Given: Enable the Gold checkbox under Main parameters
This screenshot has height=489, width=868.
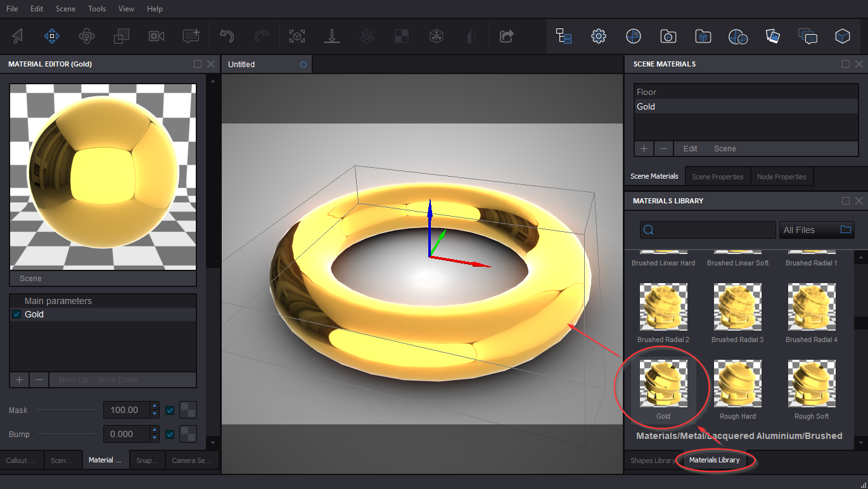Looking at the screenshot, I should [16, 314].
